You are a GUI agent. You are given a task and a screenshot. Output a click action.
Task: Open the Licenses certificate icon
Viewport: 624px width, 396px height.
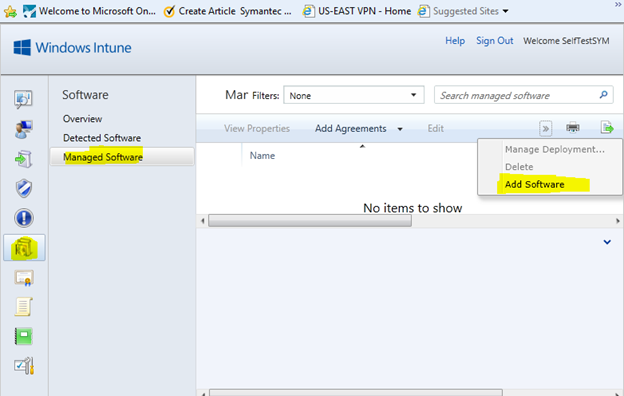tap(24, 278)
